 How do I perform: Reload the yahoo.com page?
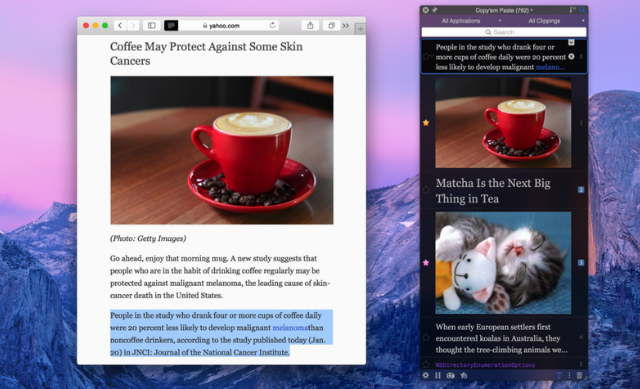click(x=273, y=25)
